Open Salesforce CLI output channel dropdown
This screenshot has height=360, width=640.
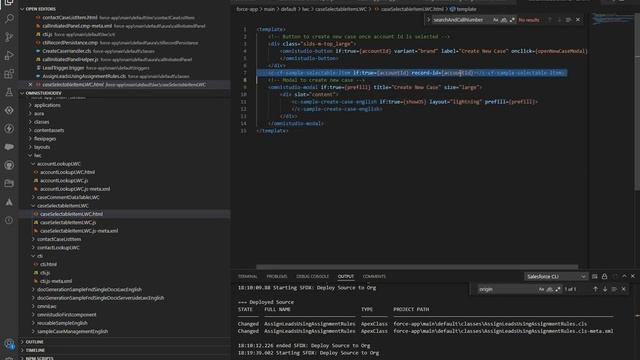tap(556, 276)
